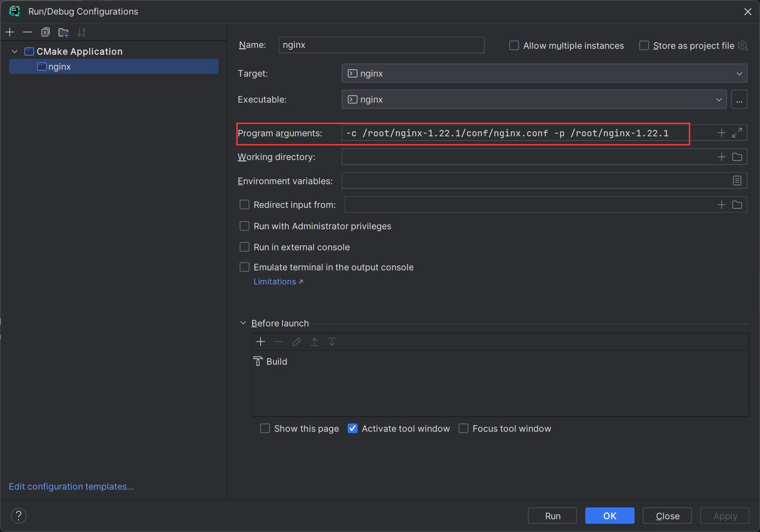Open store-as-project-file gear settings
Screen dimensions: 760x532
click(743, 45)
